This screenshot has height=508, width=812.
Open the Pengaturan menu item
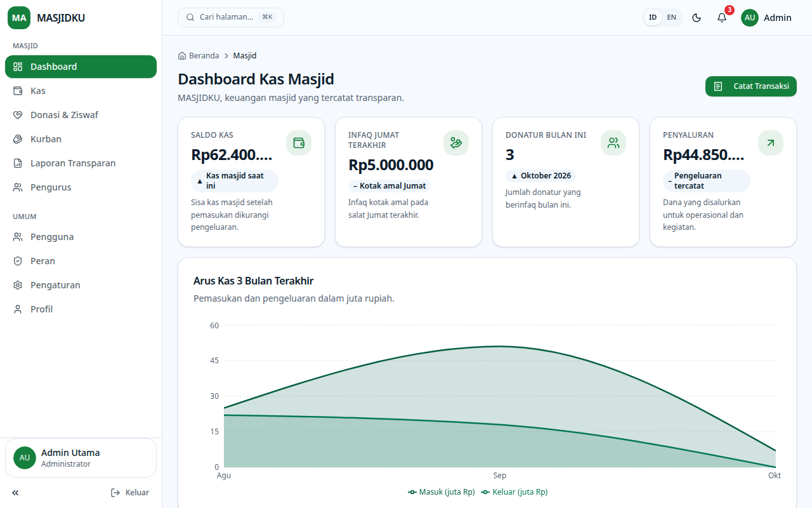pyautogui.click(x=81, y=285)
